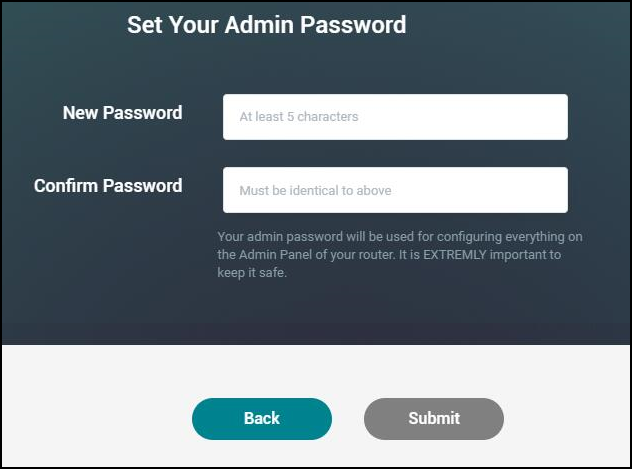
Task: Click the New Password input field
Action: (395, 117)
